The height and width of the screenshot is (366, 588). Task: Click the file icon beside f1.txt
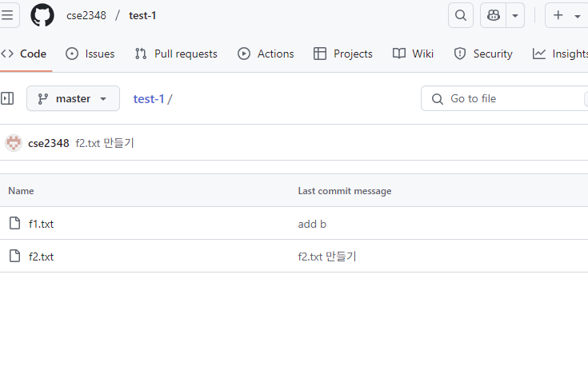(14, 223)
